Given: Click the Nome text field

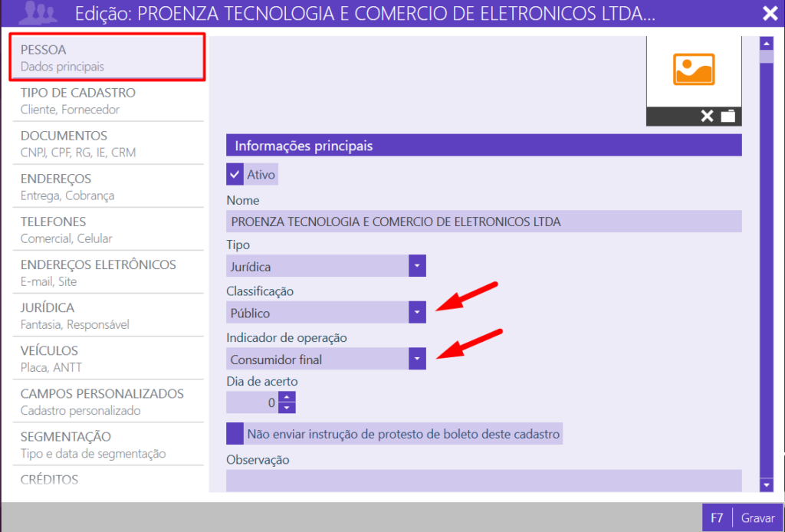Looking at the screenshot, I should (484, 222).
